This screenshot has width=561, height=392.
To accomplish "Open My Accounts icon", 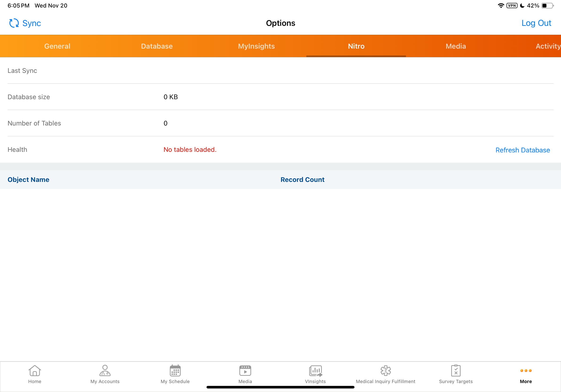I will [105, 371].
